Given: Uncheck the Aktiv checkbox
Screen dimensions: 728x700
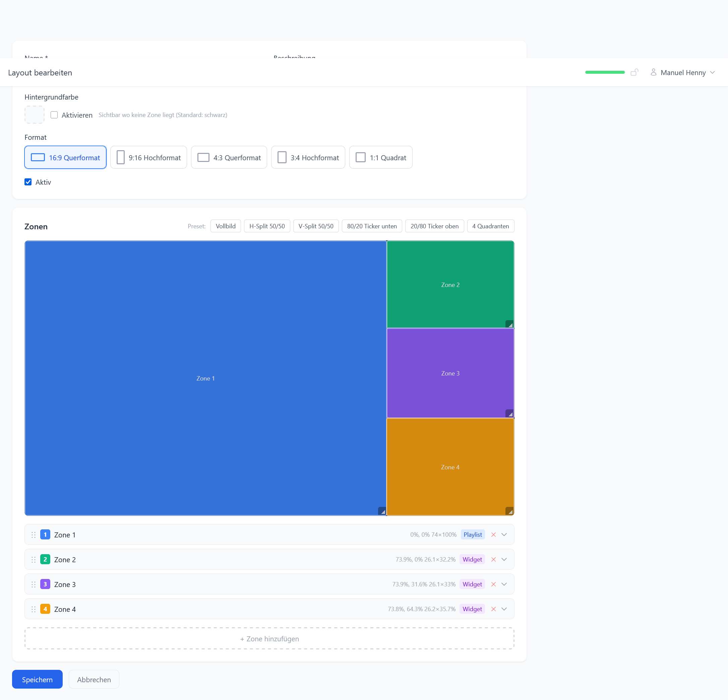Looking at the screenshot, I should point(28,182).
